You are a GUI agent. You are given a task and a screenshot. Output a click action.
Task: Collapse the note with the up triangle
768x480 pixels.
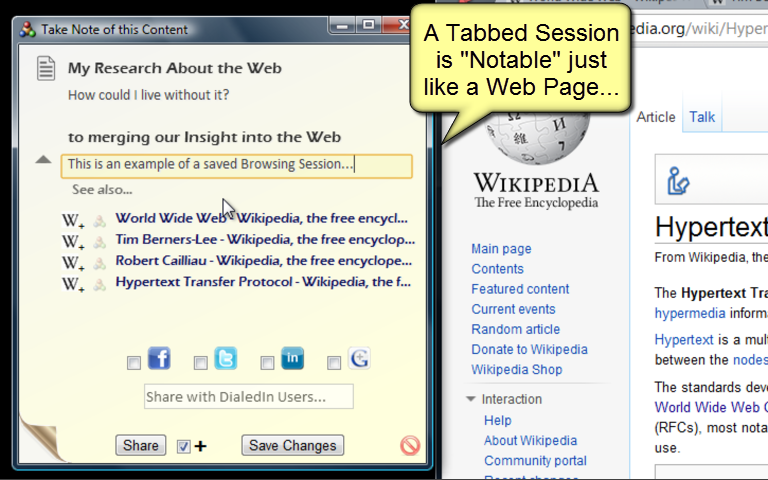tap(43, 159)
